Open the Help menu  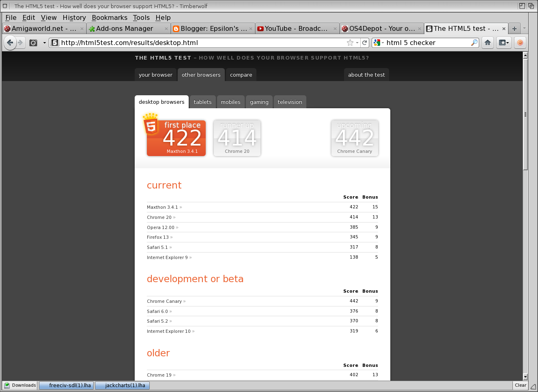tap(163, 17)
